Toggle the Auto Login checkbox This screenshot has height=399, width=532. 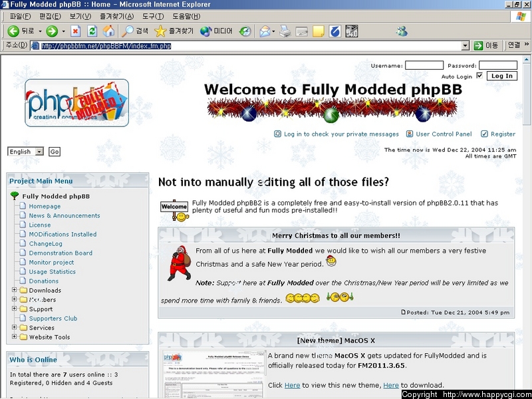pos(479,75)
